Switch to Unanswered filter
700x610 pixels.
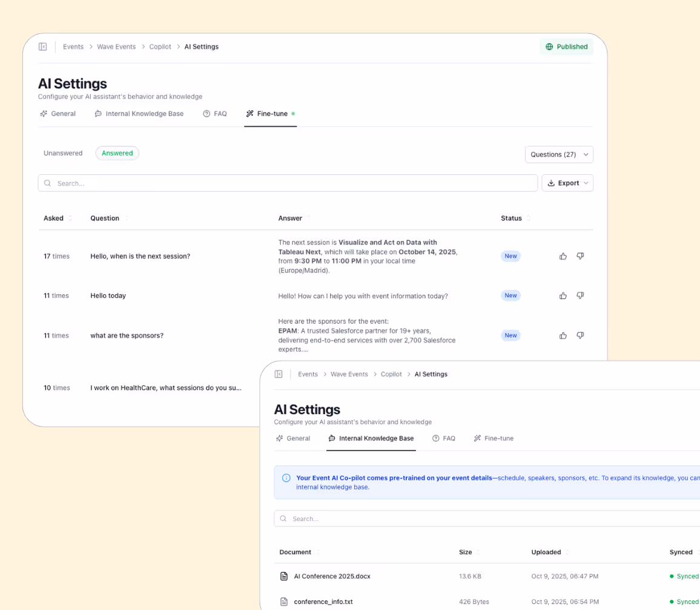tap(63, 153)
